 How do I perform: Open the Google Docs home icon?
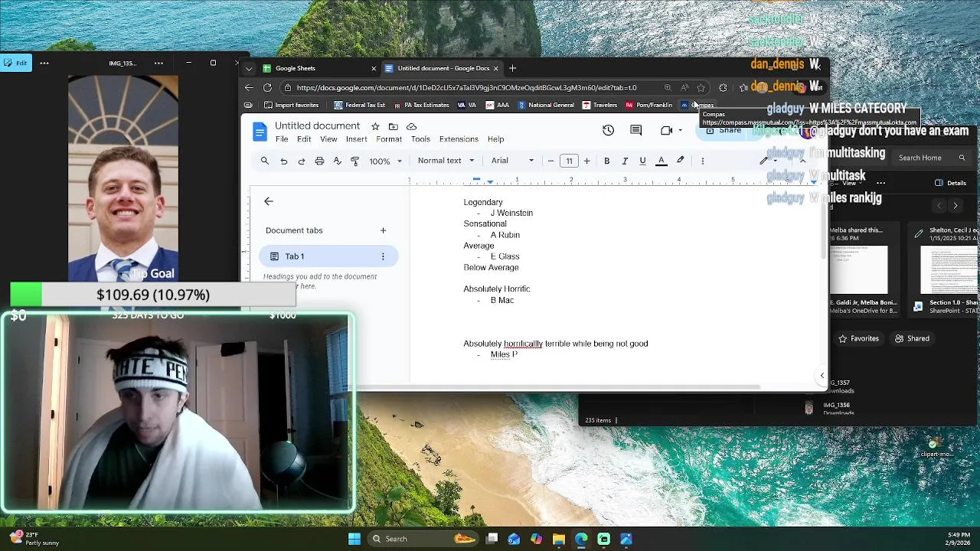coord(260,132)
